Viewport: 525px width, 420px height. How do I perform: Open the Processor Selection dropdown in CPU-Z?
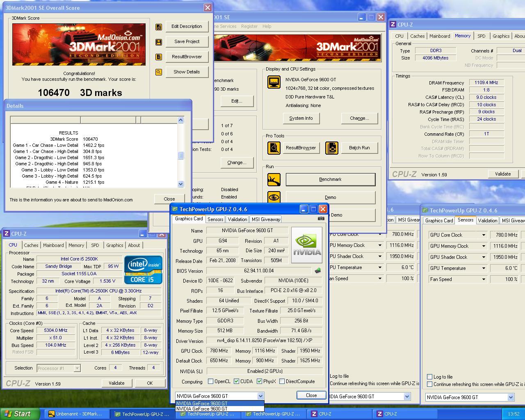click(77, 368)
